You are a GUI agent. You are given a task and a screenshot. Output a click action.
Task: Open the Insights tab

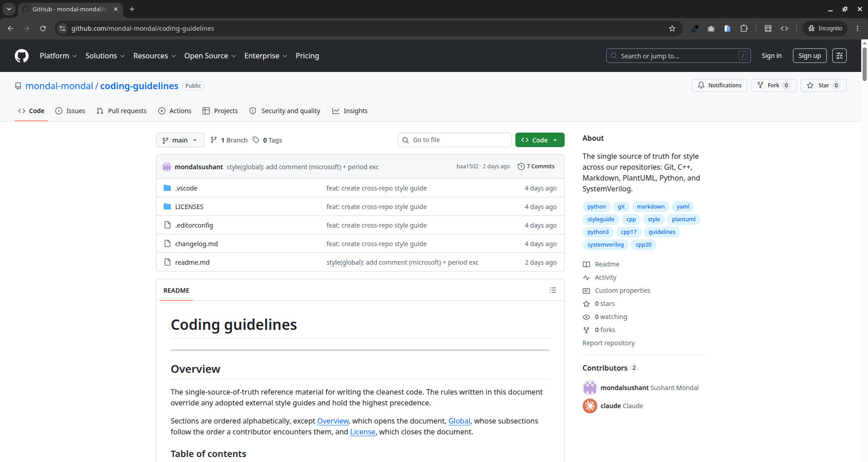(350, 111)
